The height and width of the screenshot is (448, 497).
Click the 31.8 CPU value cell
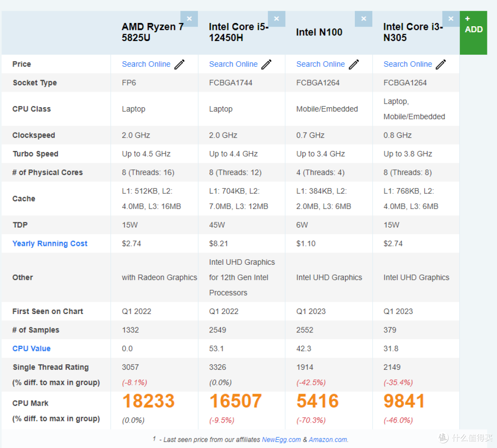click(x=391, y=349)
